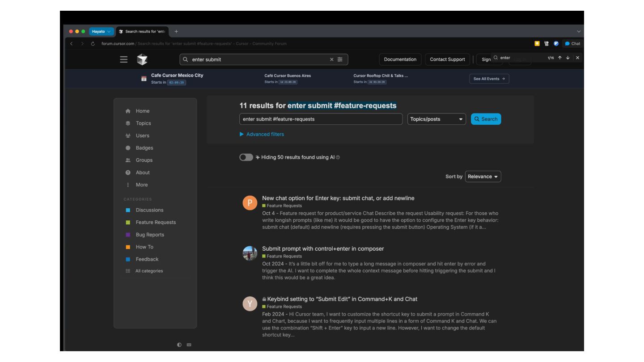644x362 pixels.
Task: Click AI results info icon after 'found using AI'
Action: pos(338,157)
